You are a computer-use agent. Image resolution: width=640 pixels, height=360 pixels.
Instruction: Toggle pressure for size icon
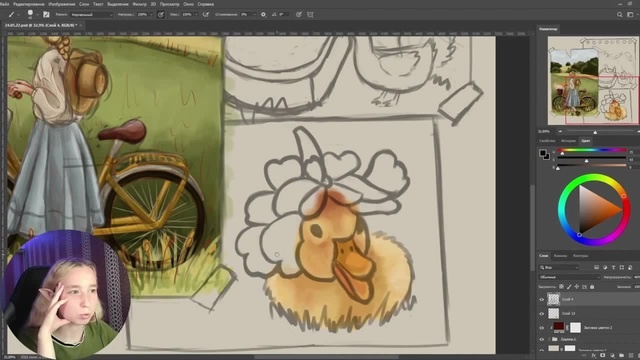coord(299,14)
